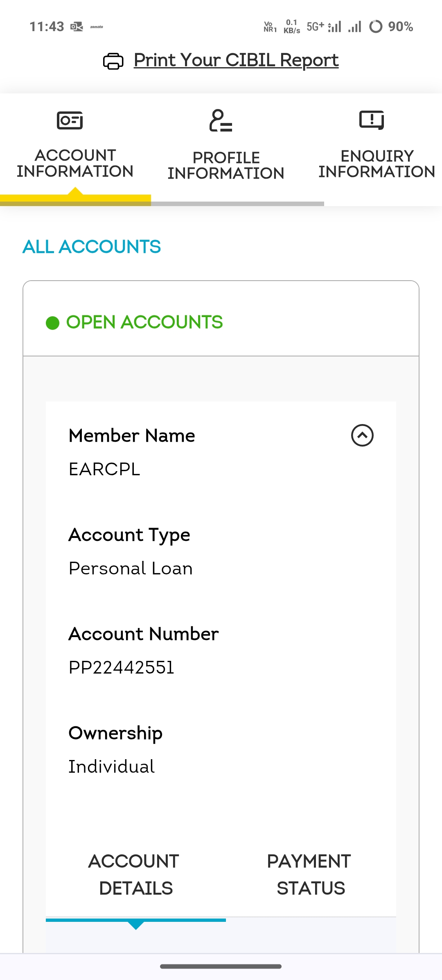Select the Account Details sub-tab

click(x=135, y=874)
